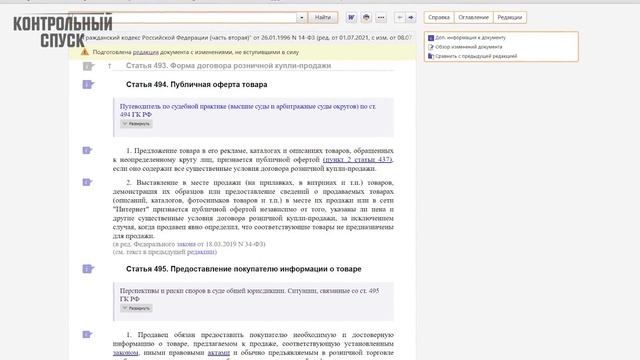Image resolution: width=640 pixels, height=360 pixels.
Task: Open the search field dropdown arrow
Action: point(302,18)
